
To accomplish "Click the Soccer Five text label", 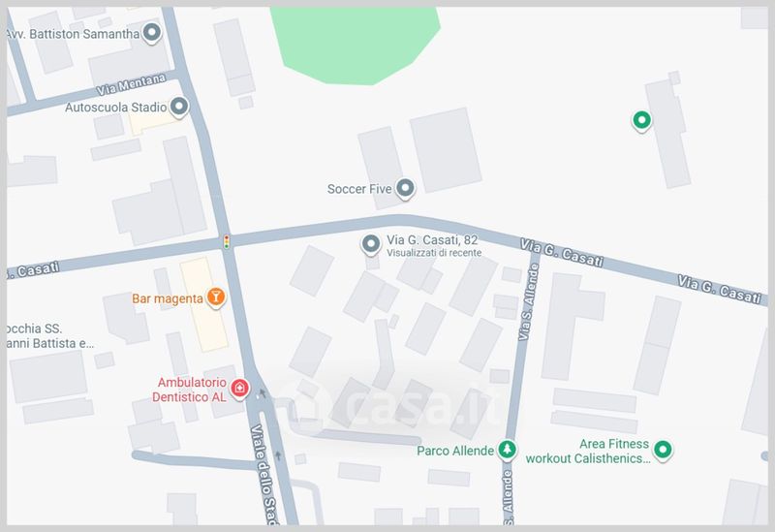I will [359, 189].
